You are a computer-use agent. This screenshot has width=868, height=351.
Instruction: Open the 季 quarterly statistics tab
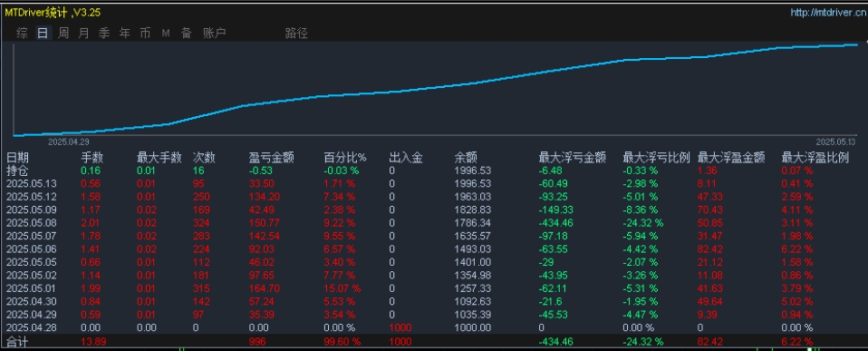click(104, 34)
